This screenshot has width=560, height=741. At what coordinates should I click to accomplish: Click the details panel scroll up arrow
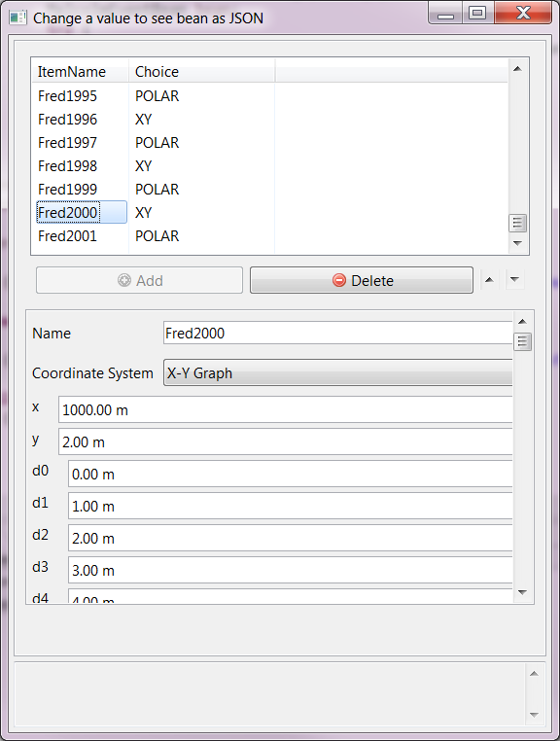coord(522,322)
